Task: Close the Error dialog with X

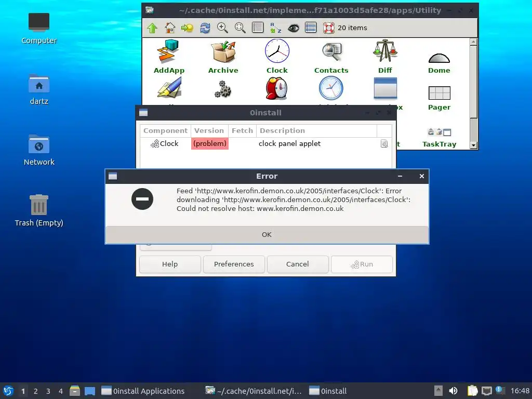Action: 422,176
